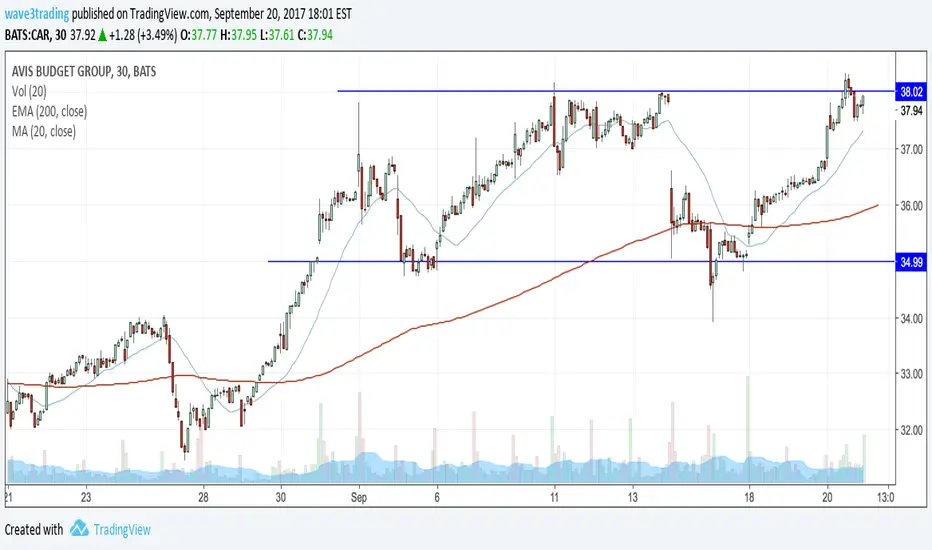Click the O:37.77 open value
This screenshot has width=932, height=550.
(199, 35)
